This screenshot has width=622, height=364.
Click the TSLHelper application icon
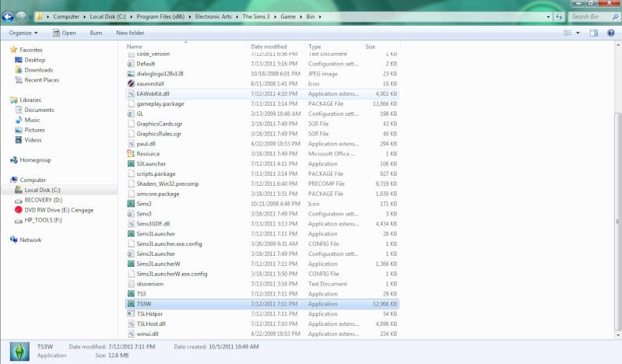131,313
